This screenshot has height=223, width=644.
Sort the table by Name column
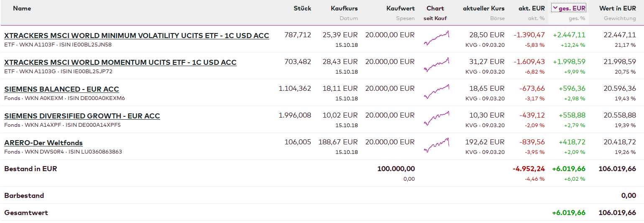tap(22, 8)
